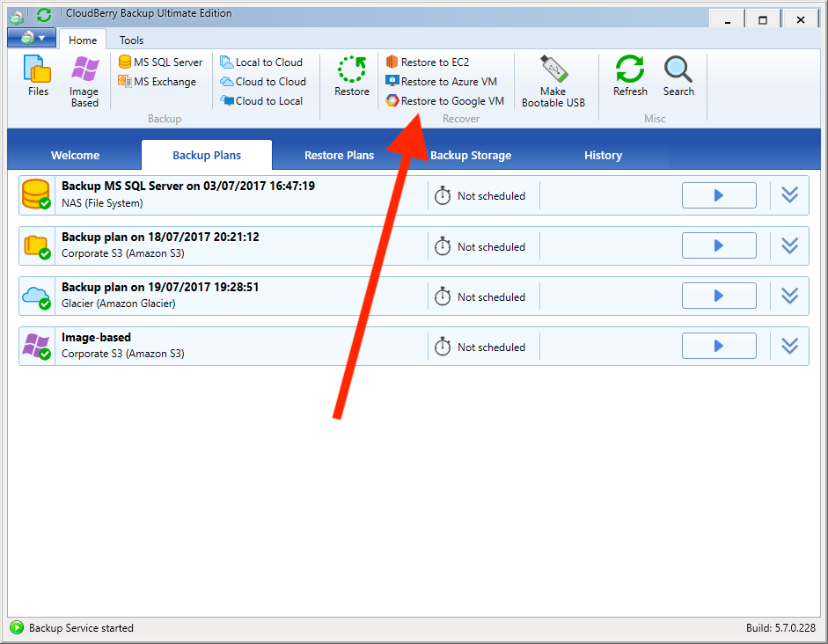This screenshot has height=644, width=828.
Task: Switch to the Home ribbon tab
Action: coord(83,40)
